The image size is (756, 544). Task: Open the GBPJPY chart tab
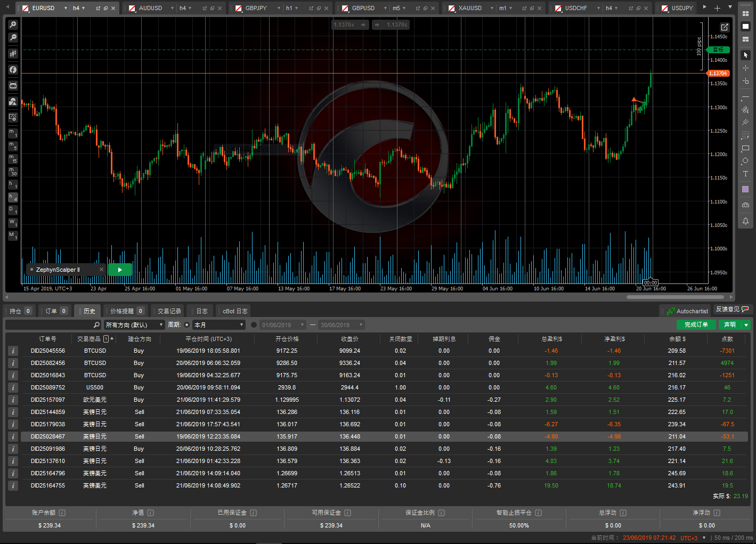256,8
